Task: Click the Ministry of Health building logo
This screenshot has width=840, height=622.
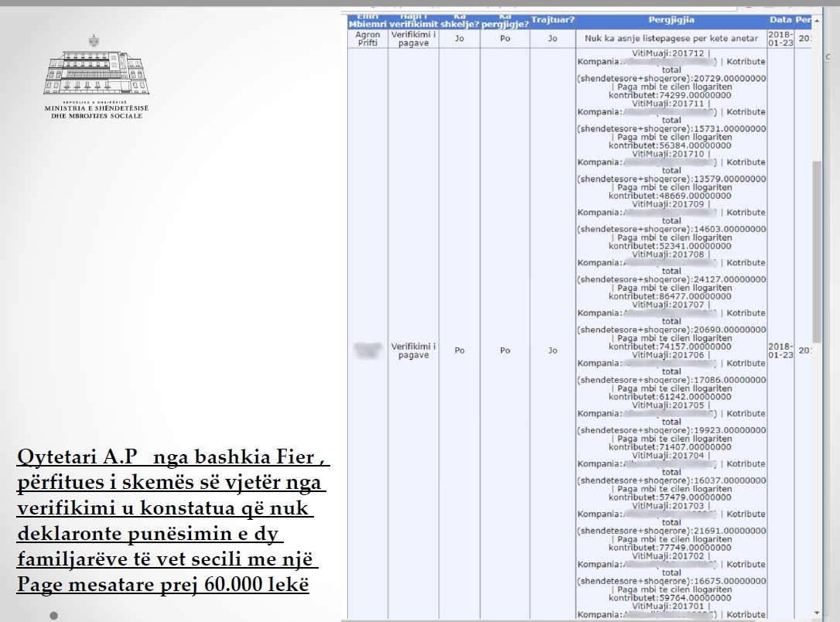Action: click(96, 72)
